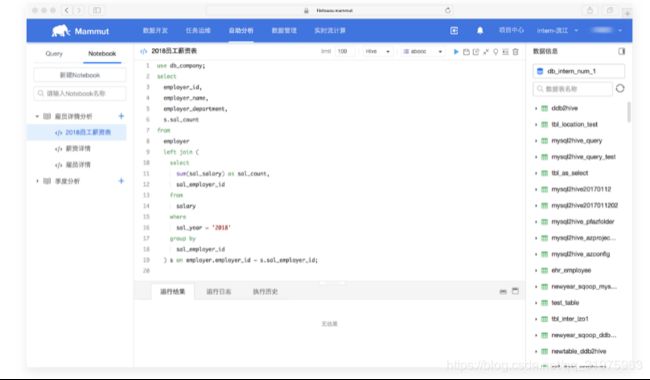Open the db_intern_num_1 database selector
The width and height of the screenshot is (650, 380).
579,71
